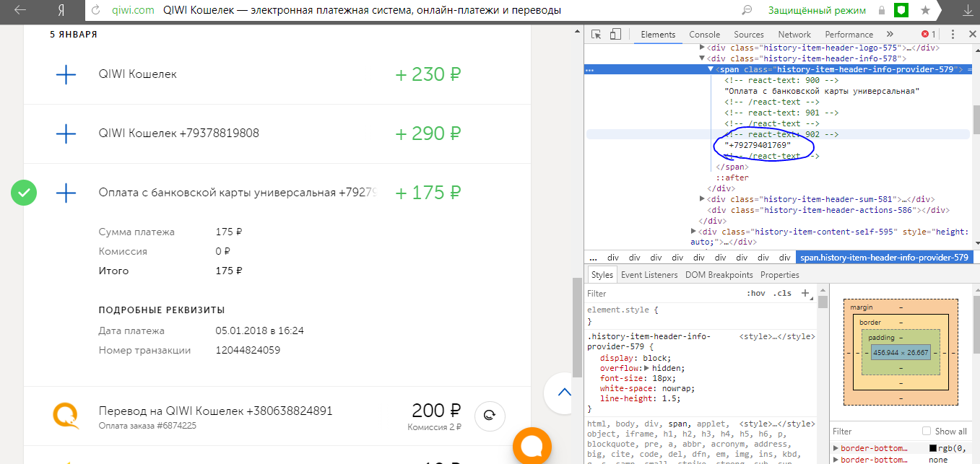Click the repeat payment icon
The width and height of the screenshot is (980, 464).
tap(490, 415)
